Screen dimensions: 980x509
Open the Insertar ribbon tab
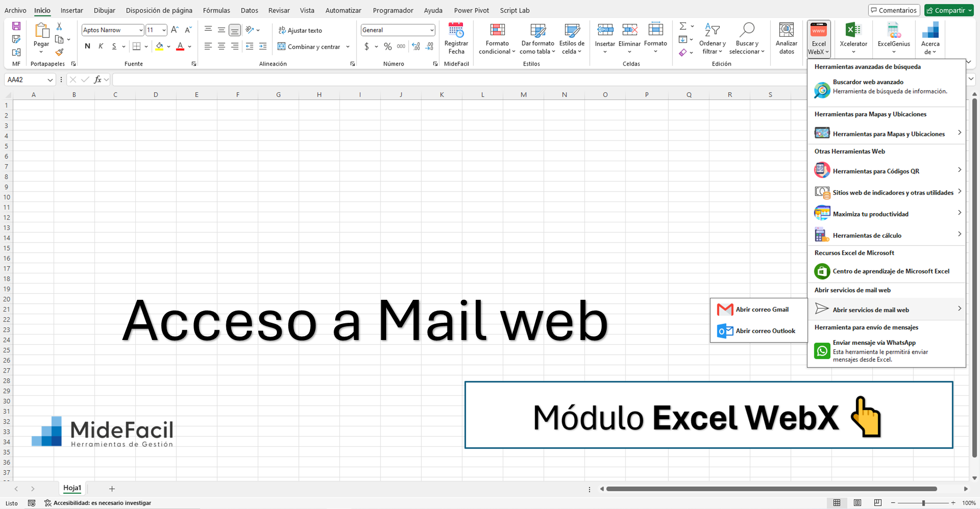click(x=72, y=10)
